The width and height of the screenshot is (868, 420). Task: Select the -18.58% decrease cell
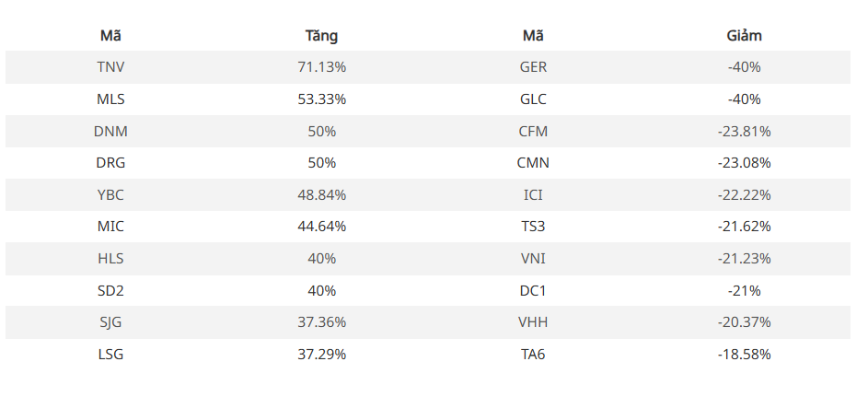(x=744, y=355)
